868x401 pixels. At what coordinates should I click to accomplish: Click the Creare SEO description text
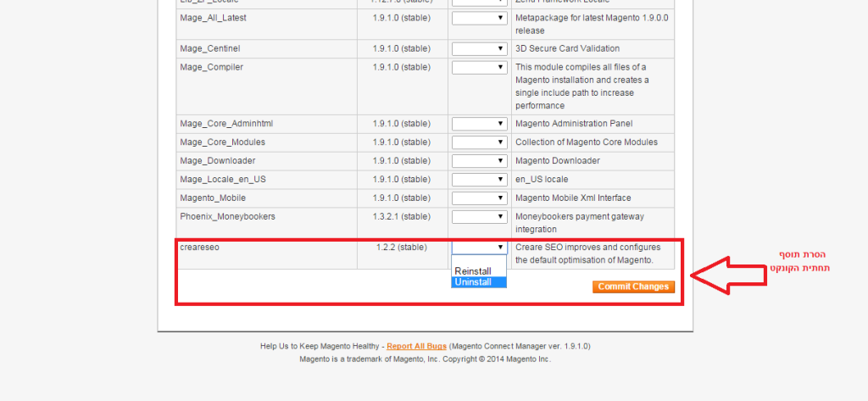588,253
